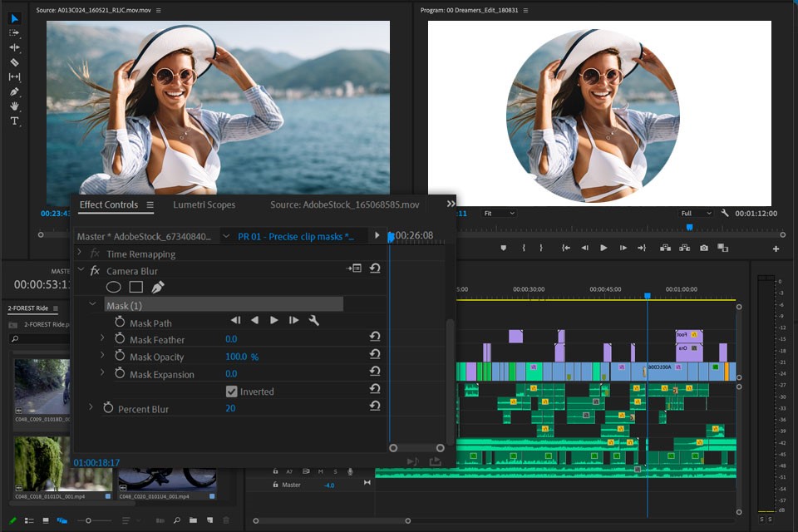The image size is (798, 532).
Task: Choose the free draw bezier pen mask
Action: pos(158,287)
